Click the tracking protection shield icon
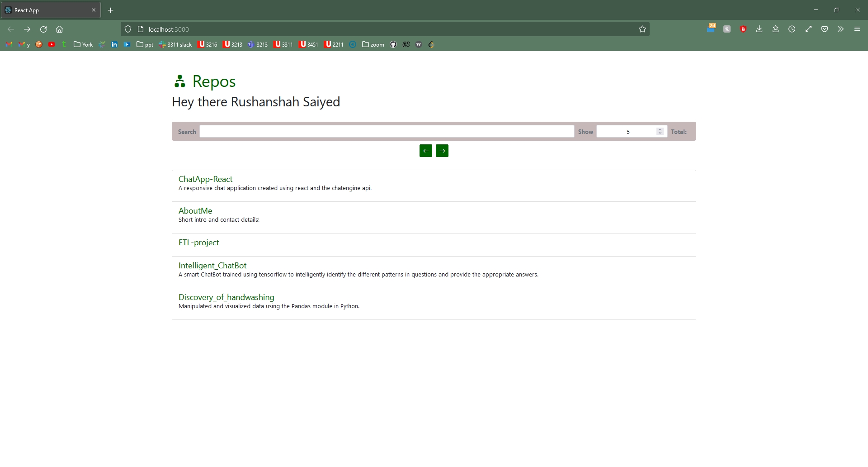Viewport: 868px width, 467px height. click(128, 29)
